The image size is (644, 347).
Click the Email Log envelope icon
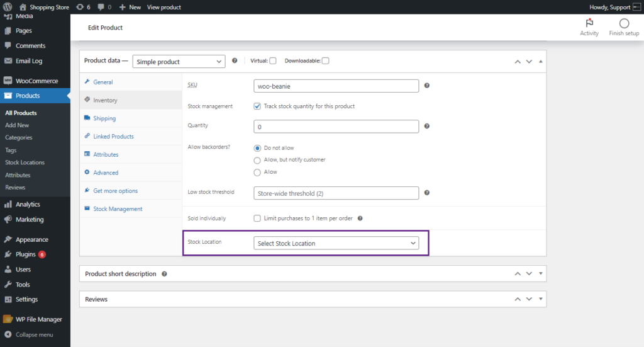[x=8, y=61]
